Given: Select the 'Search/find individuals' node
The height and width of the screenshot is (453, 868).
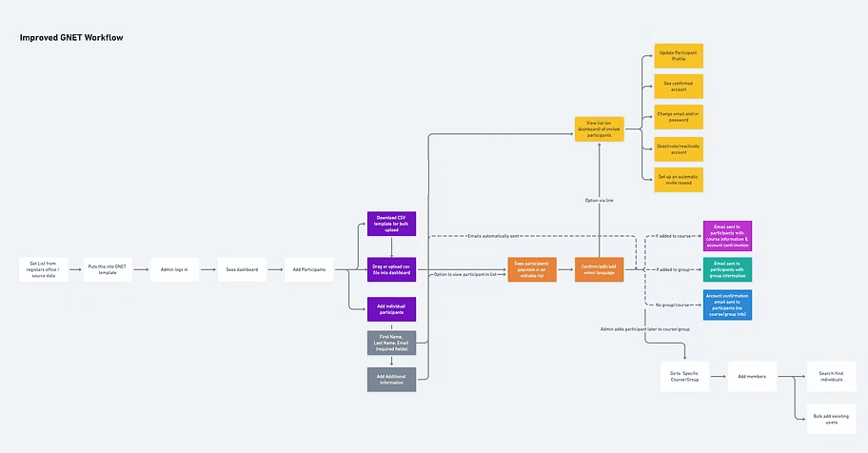Looking at the screenshot, I should coord(832,377).
